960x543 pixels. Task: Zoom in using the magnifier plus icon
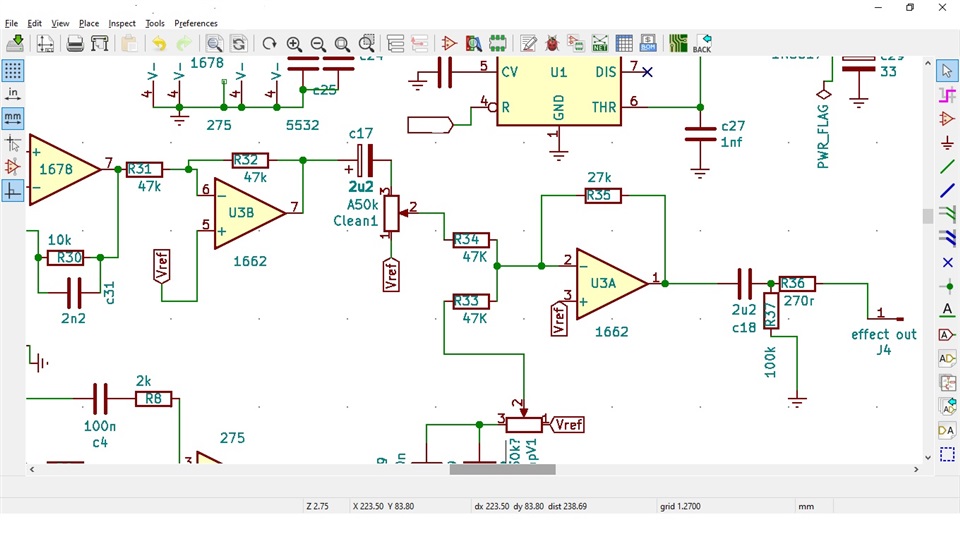tap(294, 43)
